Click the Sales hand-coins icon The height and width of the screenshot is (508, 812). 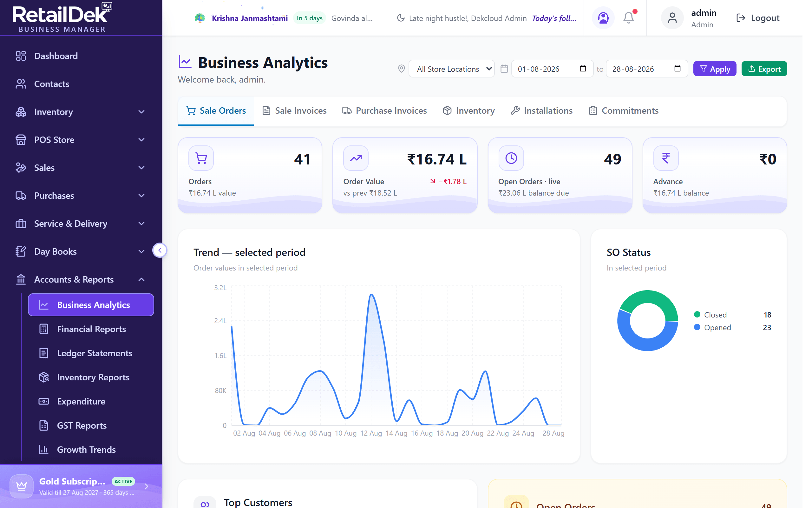pos(21,167)
